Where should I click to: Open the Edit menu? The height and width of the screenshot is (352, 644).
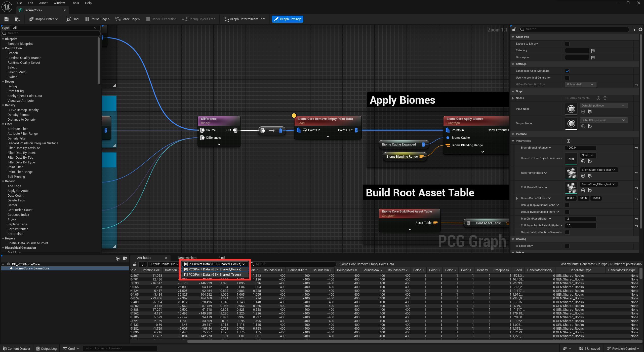tap(30, 3)
